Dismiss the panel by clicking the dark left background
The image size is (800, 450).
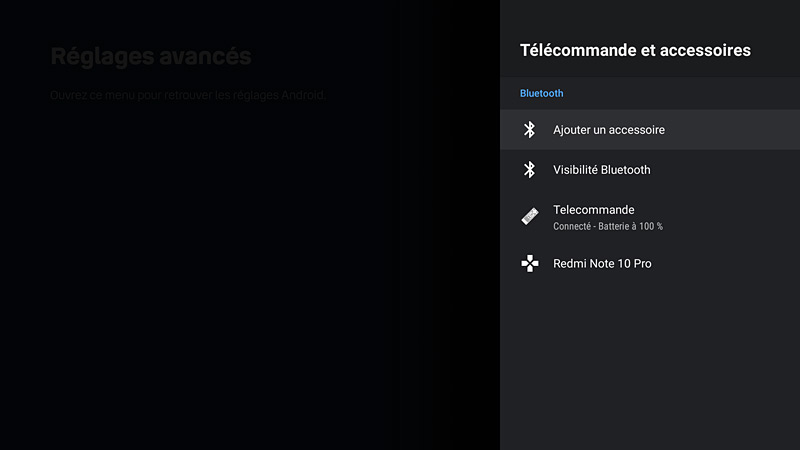[250, 276]
